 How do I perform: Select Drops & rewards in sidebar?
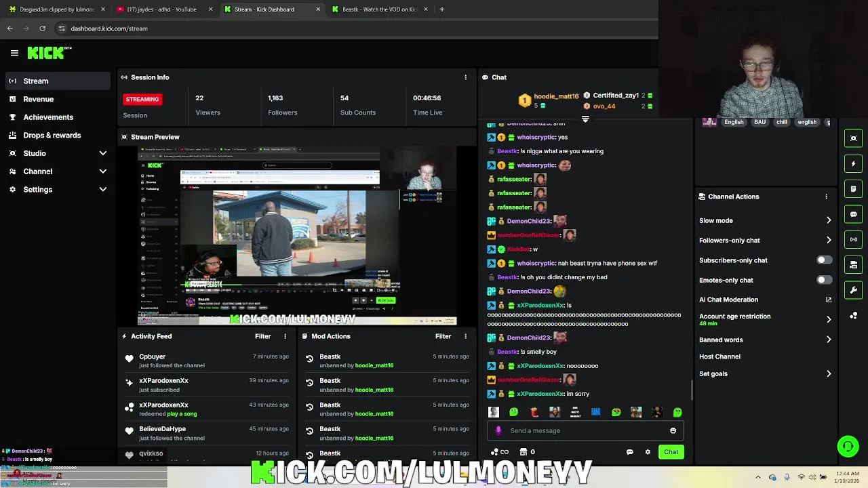(x=57, y=136)
